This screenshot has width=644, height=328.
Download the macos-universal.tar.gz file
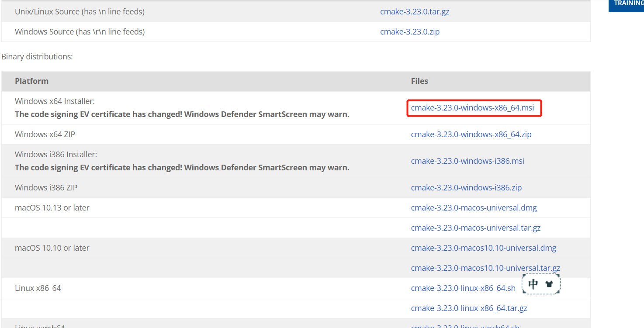(476, 228)
